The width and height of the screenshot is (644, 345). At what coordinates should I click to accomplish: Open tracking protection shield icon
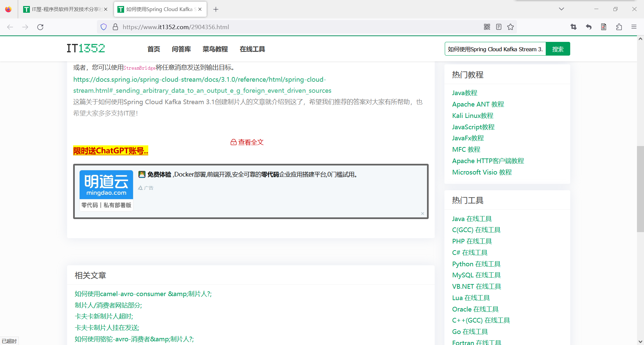tap(104, 27)
